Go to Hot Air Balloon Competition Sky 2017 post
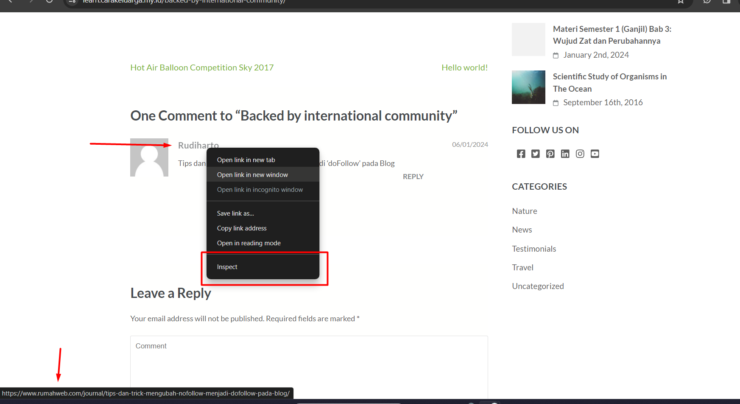 coord(202,67)
